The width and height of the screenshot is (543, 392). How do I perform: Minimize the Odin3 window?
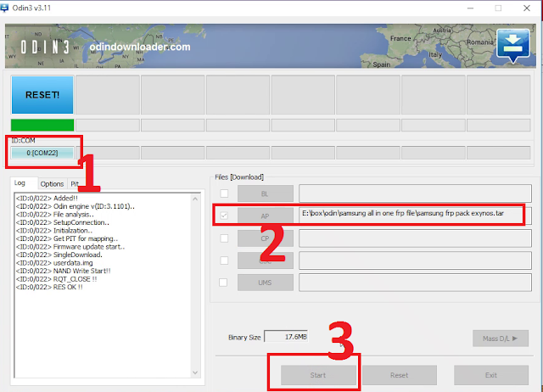point(470,8)
